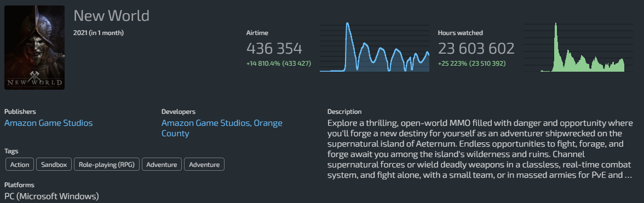The height and width of the screenshot is (203, 644).
Task: Click the PC (Microsoft Windows) platform entry
Action: [x=51, y=196]
